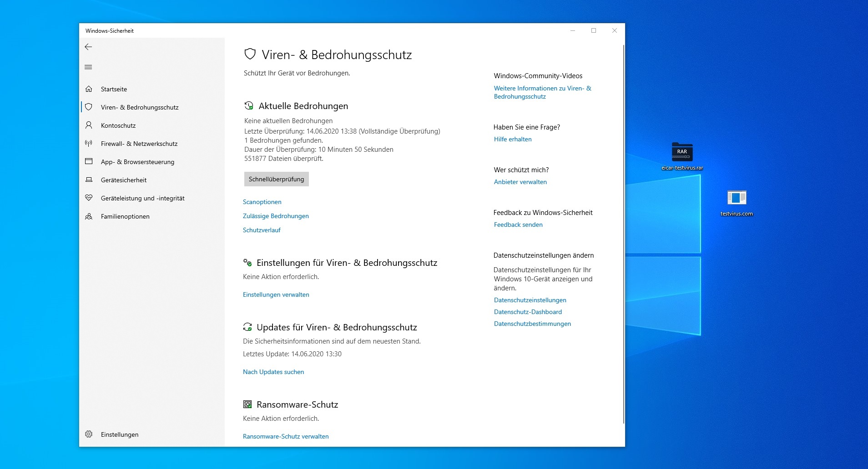Screen dimensions: 868x469
Task: Select eicar-testvirus.rar desktop icon
Action: click(x=682, y=156)
